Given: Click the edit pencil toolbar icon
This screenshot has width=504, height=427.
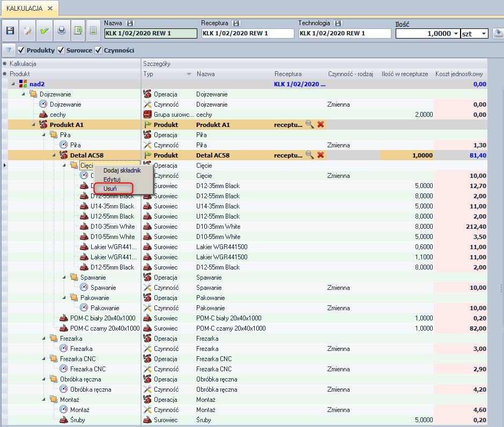Looking at the screenshot, I should pyautogui.click(x=27, y=31).
